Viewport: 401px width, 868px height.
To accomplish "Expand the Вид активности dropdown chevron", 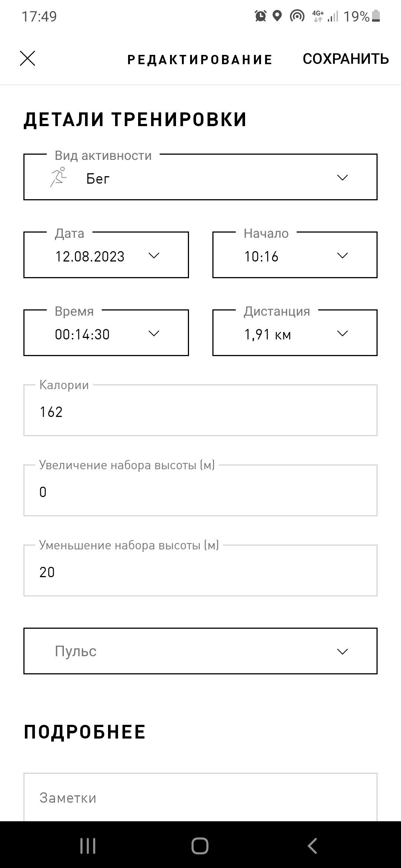I will 342,177.
